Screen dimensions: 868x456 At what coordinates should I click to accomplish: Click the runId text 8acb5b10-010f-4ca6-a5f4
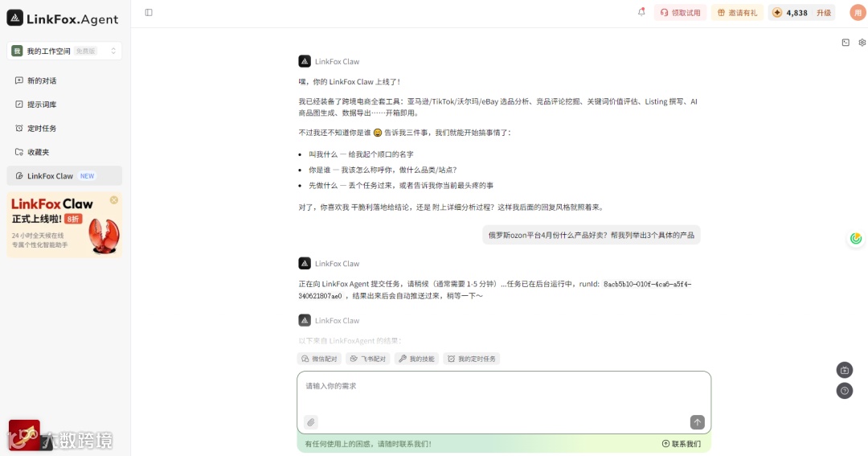pyautogui.click(x=647, y=284)
